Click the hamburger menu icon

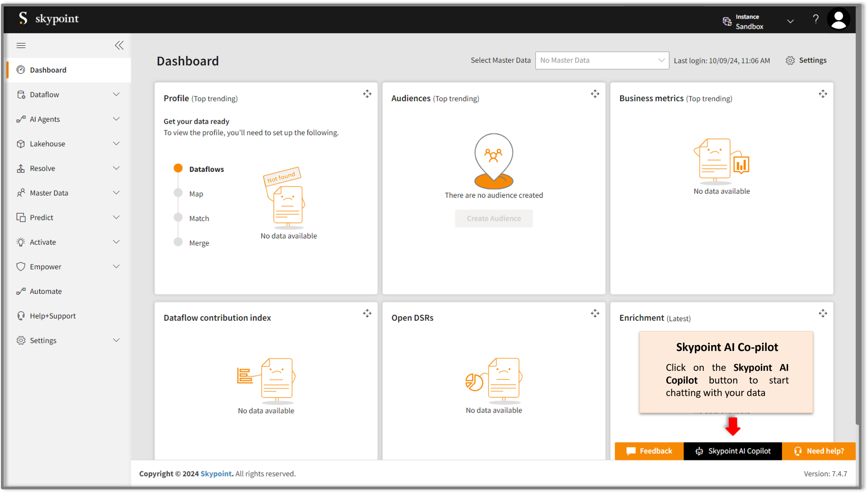tap(21, 45)
